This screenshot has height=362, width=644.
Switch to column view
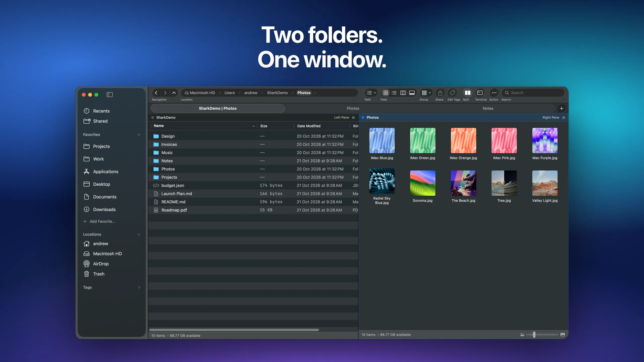[x=403, y=93]
